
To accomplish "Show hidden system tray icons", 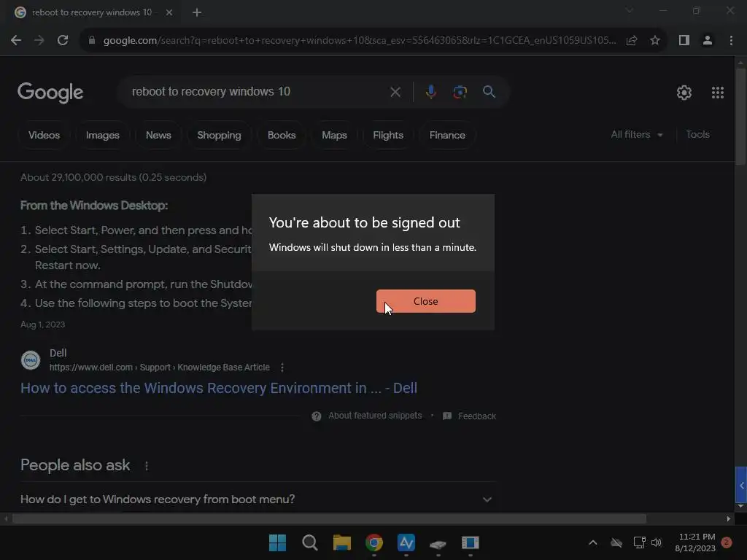I will point(592,542).
